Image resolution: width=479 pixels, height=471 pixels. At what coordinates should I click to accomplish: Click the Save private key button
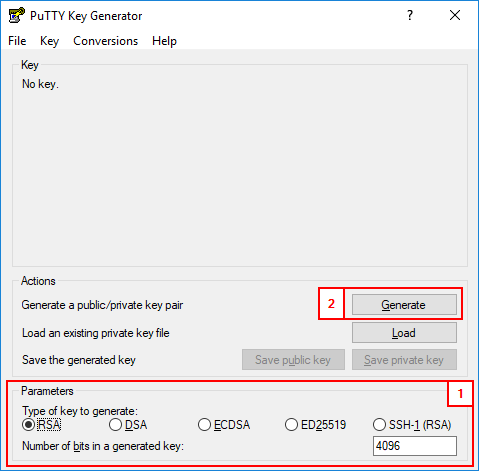(404, 360)
